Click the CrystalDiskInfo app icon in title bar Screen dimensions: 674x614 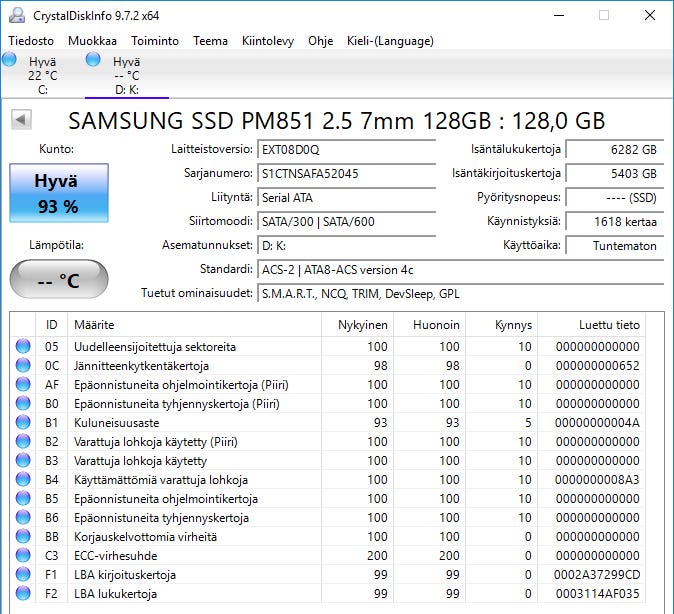pyautogui.click(x=15, y=15)
